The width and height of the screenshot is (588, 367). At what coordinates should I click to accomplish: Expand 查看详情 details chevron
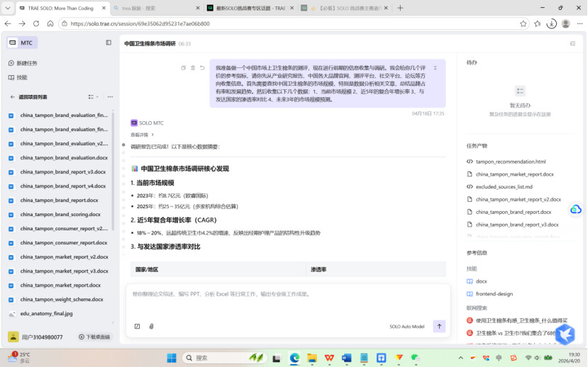[x=143, y=135]
